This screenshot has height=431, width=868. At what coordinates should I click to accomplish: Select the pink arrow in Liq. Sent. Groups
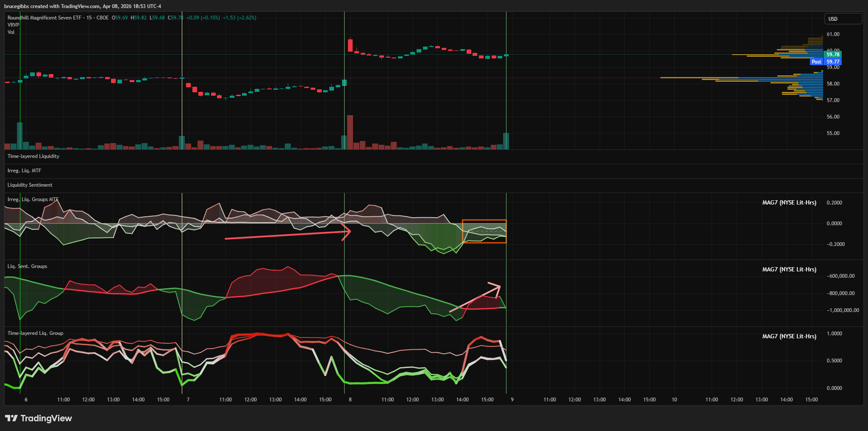(475, 298)
